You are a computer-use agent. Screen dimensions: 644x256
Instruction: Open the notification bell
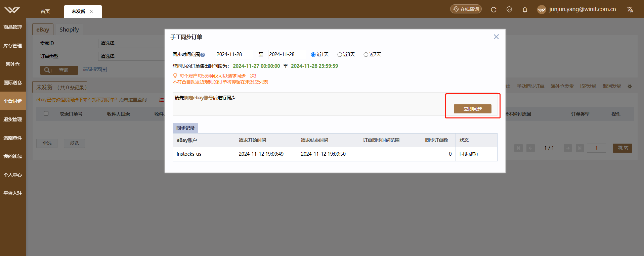(x=525, y=10)
